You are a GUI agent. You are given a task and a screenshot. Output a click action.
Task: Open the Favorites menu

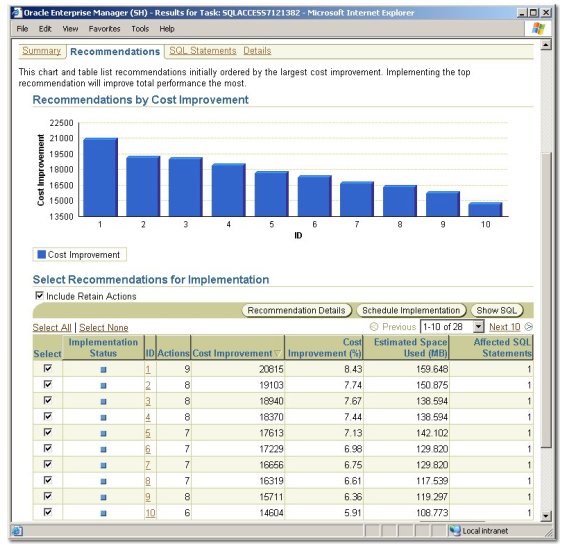tap(104, 29)
